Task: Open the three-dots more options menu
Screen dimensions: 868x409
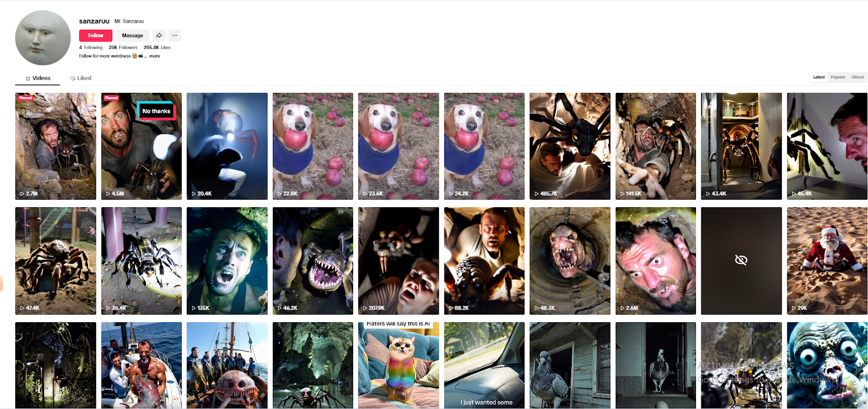Action: [x=175, y=35]
